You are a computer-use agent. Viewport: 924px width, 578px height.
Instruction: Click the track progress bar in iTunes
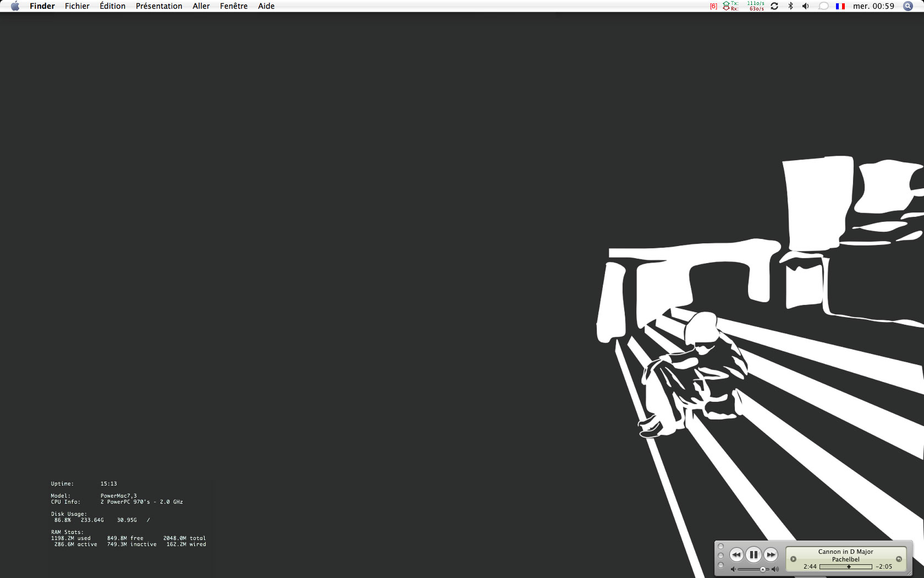(846, 566)
